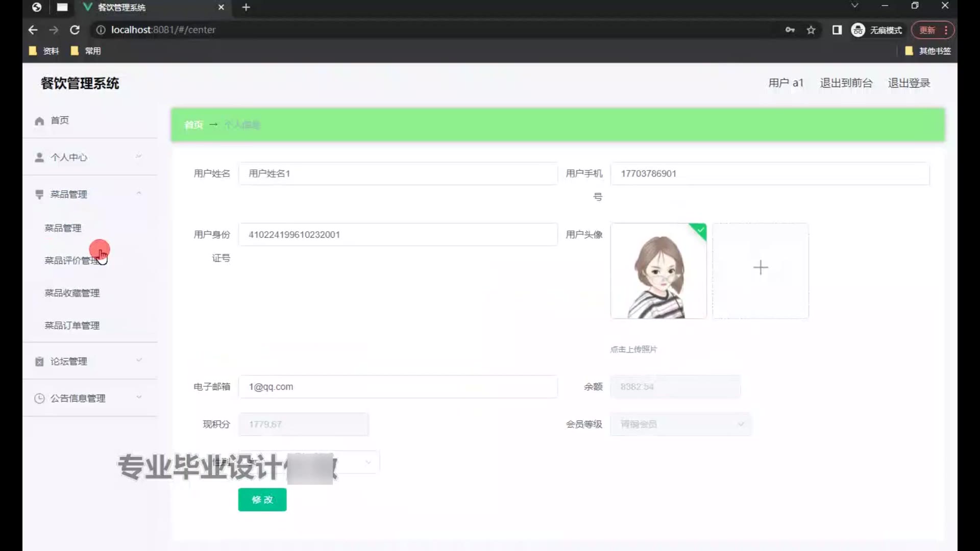Screen dimensions: 980x551
Task: Toggle the green checkmark on avatar image
Action: coord(700,230)
